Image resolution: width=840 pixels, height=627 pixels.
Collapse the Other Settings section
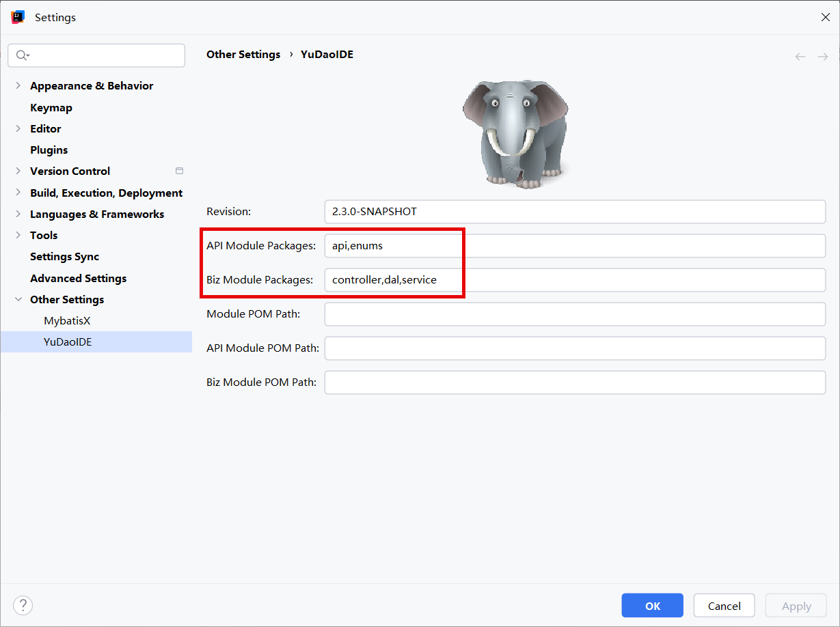pyautogui.click(x=18, y=299)
